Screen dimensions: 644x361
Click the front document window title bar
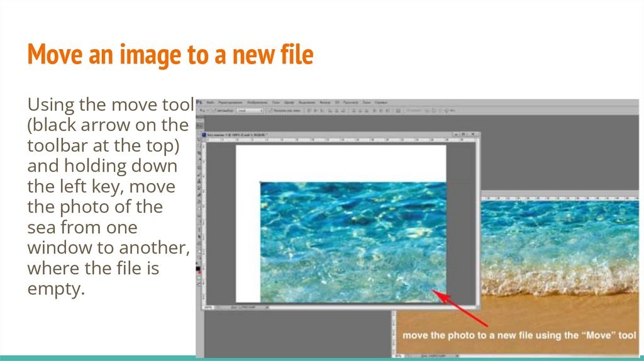pyautogui.click(x=340, y=135)
